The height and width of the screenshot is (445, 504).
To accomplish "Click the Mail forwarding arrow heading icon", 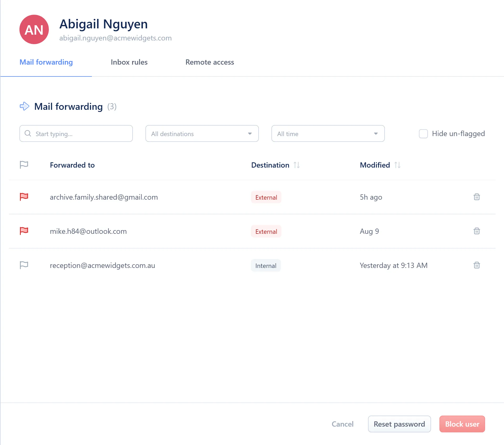I will tap(24, 106).
